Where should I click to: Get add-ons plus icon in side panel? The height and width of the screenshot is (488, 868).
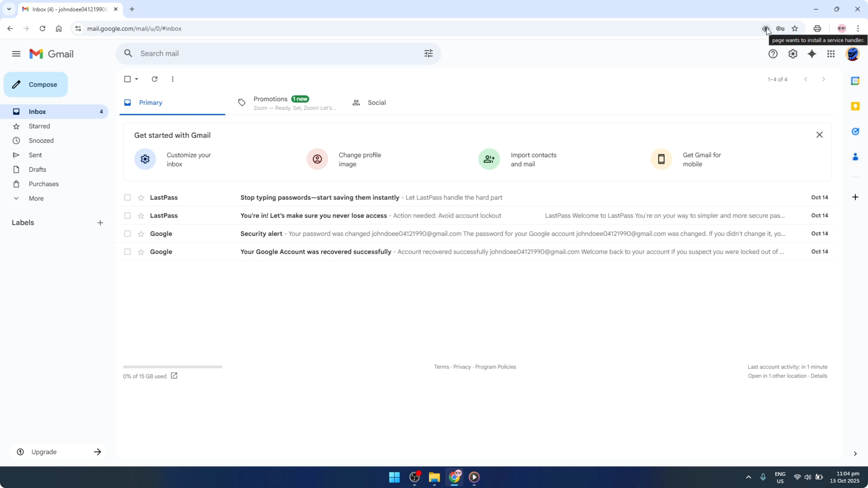[855, 197]
